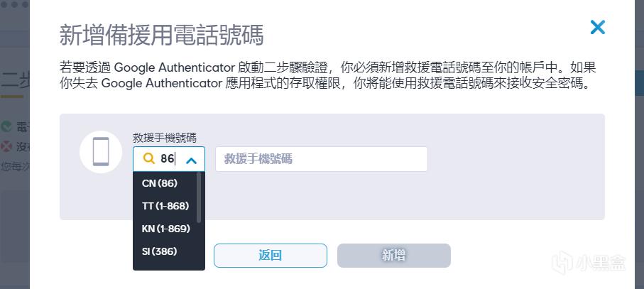This screenshot has height=289, width=644.
Task: Click the 小黑盒 watermark logo
Action: pyautogui.click(x=589, y=261)
